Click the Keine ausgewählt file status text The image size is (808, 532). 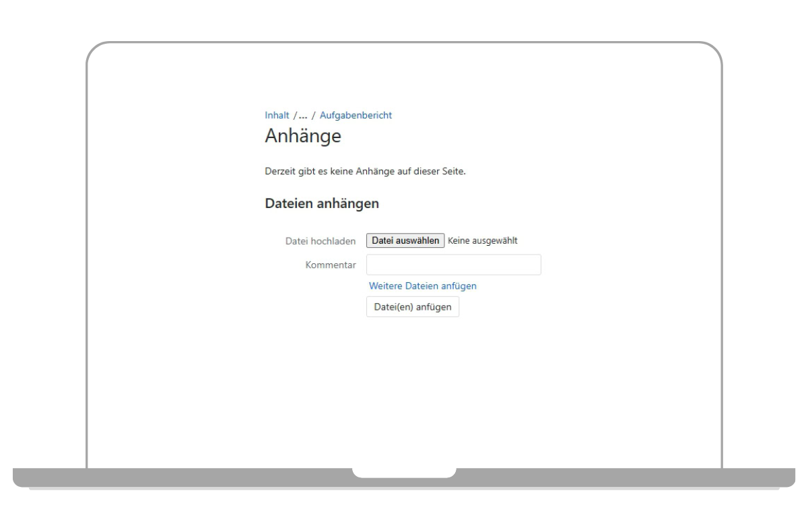click(482, 240)
